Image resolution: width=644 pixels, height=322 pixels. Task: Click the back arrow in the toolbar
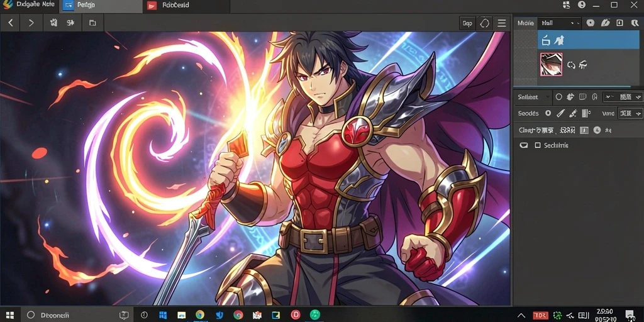tap(11, 23)
